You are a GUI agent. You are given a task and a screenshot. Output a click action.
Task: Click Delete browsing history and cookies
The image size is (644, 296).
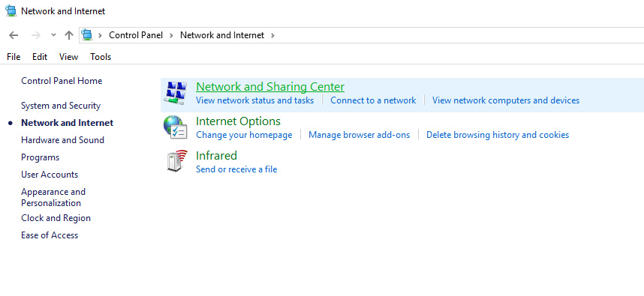pos(498,135)
